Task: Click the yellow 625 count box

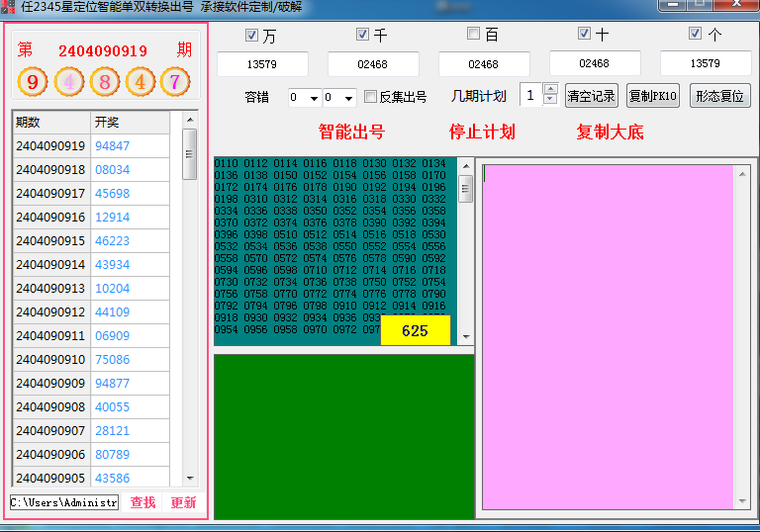Action: point(415,331)
